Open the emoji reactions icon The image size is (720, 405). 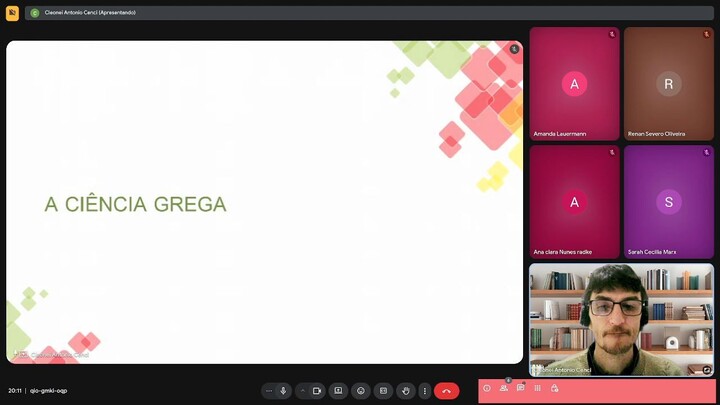tap(361, 391)
